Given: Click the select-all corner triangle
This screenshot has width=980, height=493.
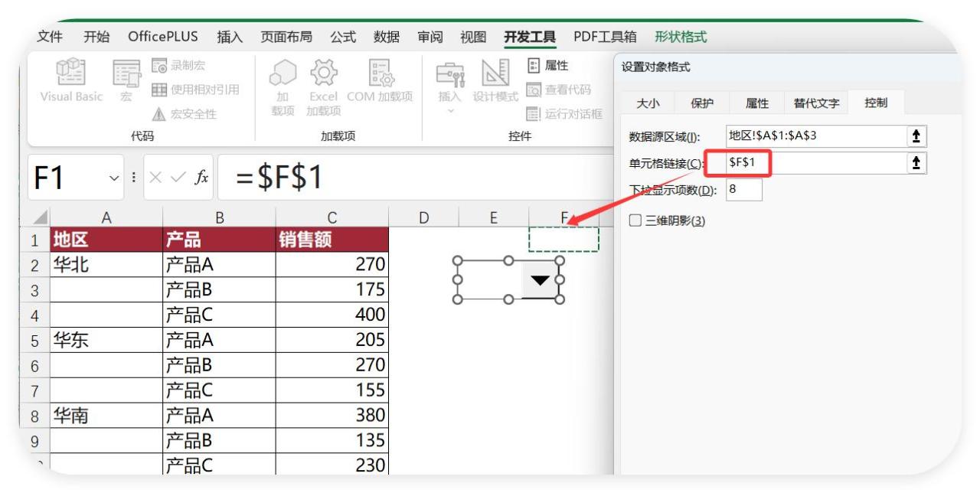Looking at the screenshot, I should tap(39, 218).
